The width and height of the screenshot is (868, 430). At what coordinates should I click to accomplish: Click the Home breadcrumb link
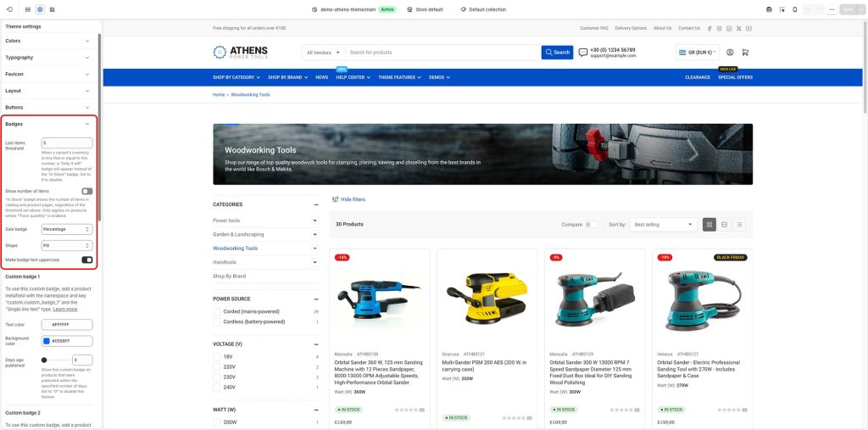pyautogui.click(x=219, y=95)
